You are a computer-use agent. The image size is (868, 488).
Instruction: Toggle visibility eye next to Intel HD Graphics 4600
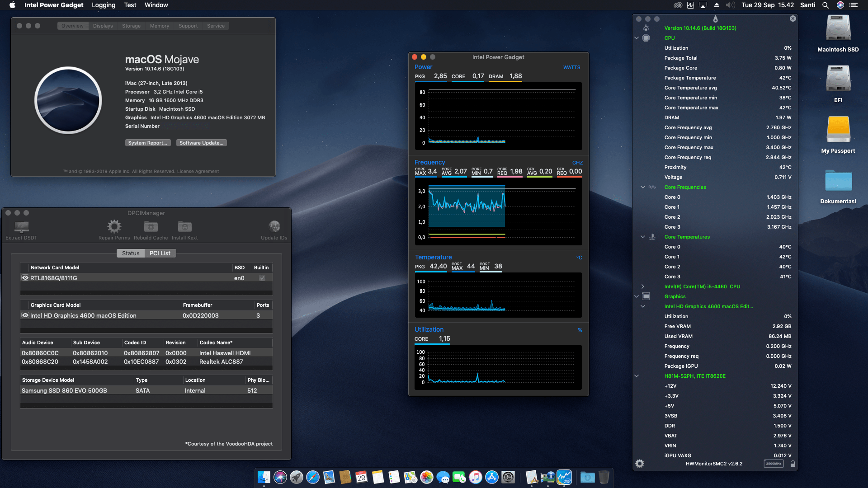25,315
